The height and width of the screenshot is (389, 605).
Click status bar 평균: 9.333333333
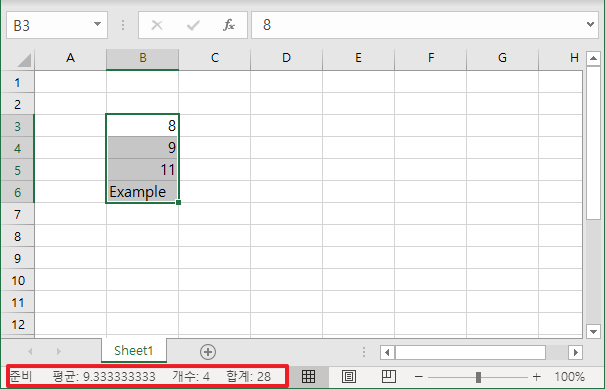point(104,377)
